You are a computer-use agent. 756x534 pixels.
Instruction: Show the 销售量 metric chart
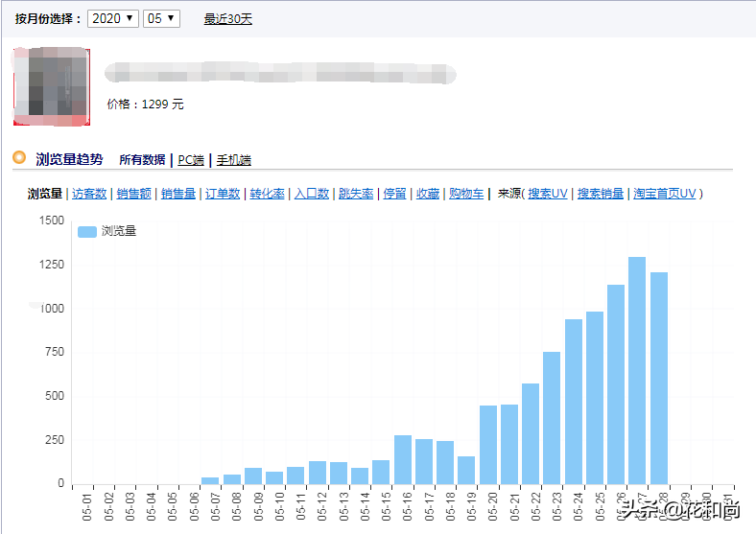click(x=178, y=194)
